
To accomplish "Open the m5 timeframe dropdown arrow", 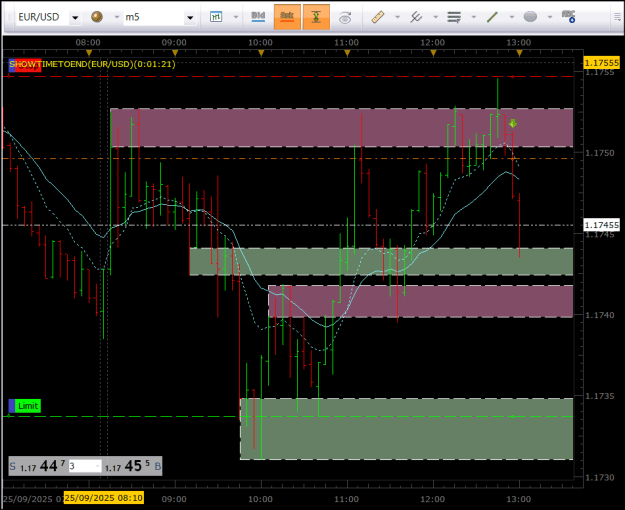I will pos(190,18).
